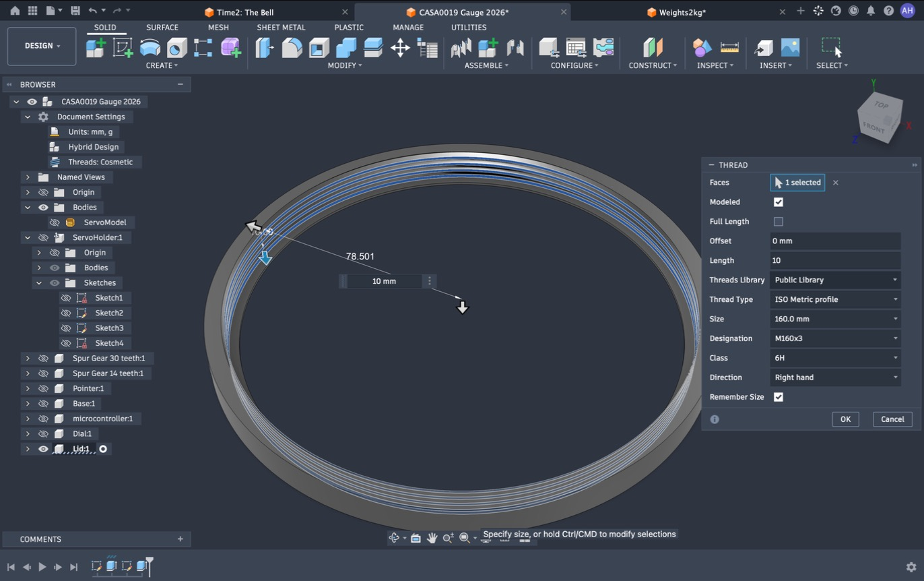Click OK in the Thread dialog
Image resolution: width=924 pixels, height=581 pixels.
(845, 419)
